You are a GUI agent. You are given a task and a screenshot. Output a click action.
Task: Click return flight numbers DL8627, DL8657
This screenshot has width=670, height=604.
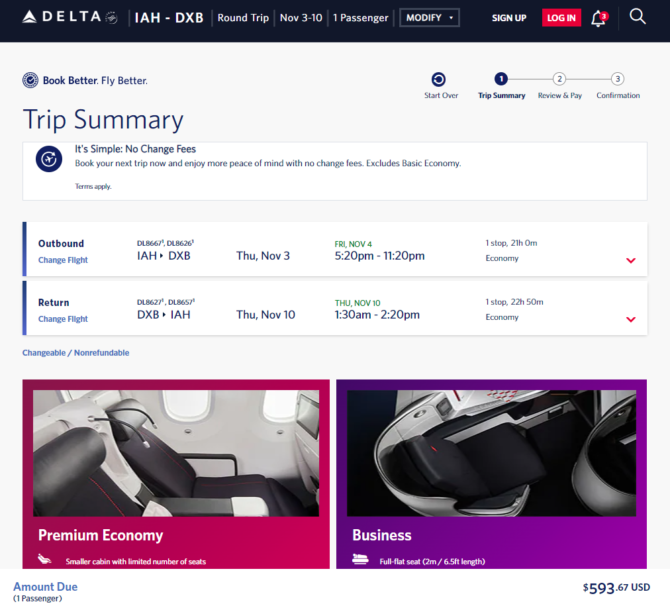(x=166, y=302)
